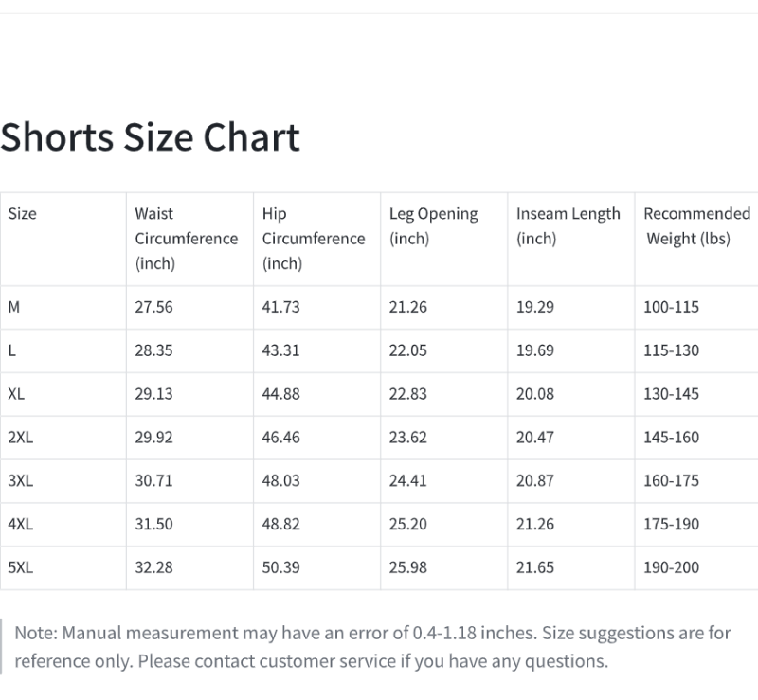Select weight range 100-115 cell

click(671, 307)
